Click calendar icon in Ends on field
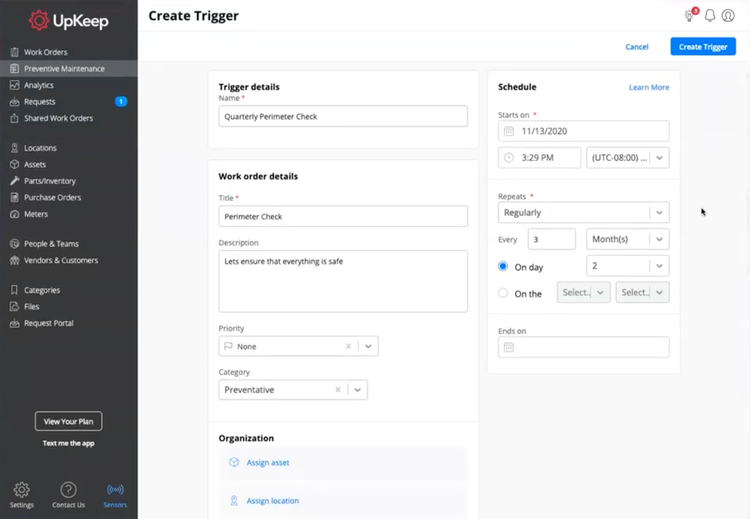The width and height of the screenshot is (750, 519). pyautogui.click(x=509, y=347)
